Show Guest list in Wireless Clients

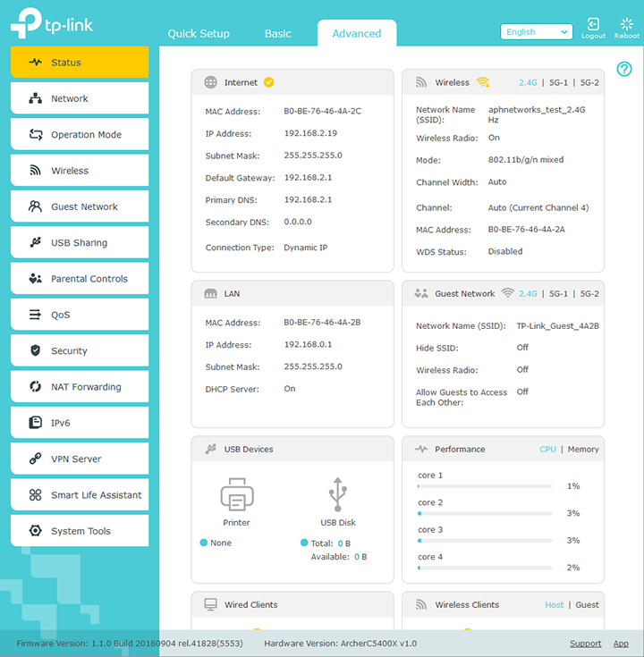587,605
